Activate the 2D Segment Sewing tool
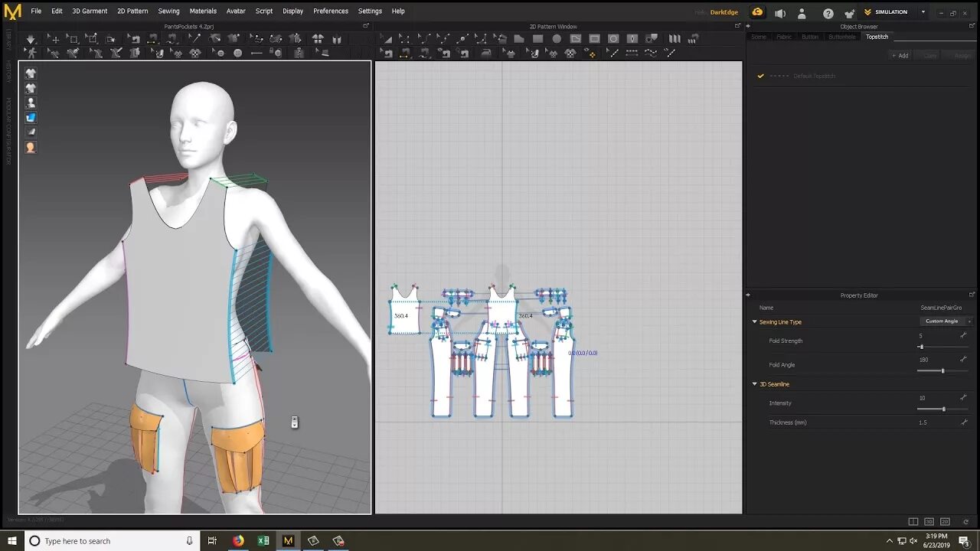980x551 pixels. 404,53
